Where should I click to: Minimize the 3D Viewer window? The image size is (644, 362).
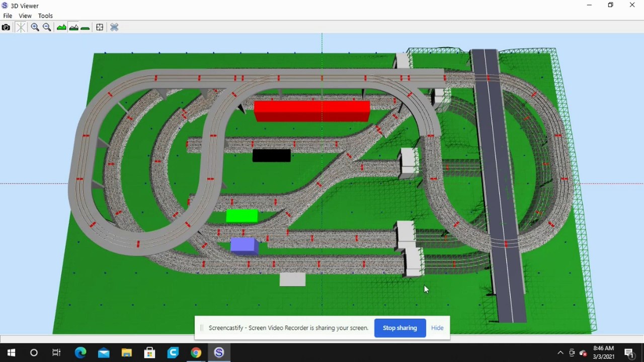589,5
